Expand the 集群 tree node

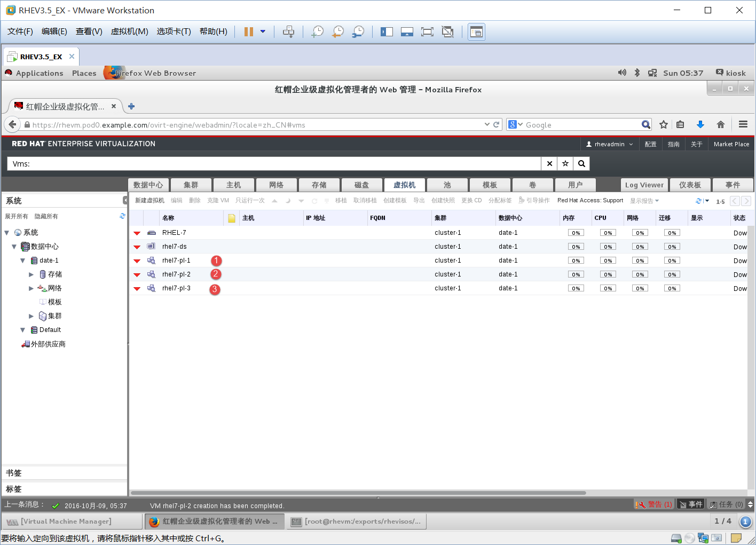(31, 316)
